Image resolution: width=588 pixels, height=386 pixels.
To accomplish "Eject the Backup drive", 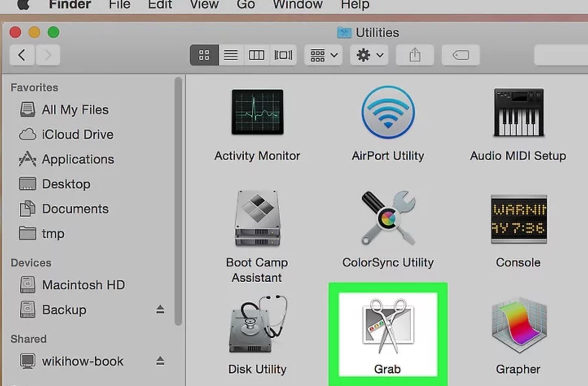I will (160, 310).
